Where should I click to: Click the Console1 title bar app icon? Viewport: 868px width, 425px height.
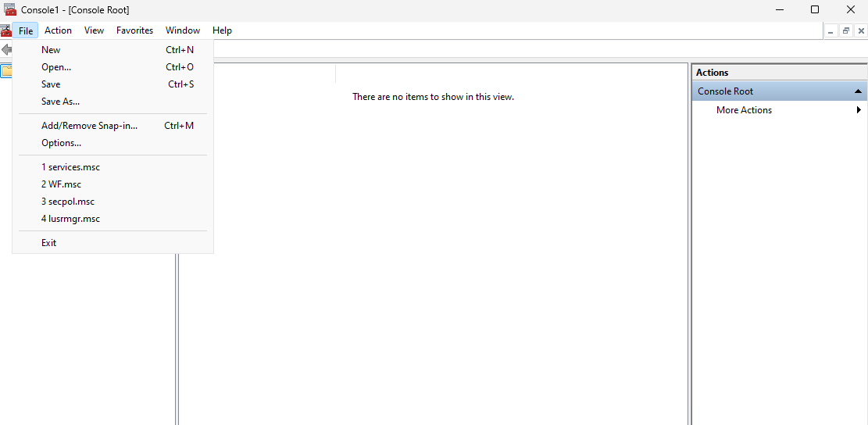[x=10, y=9]
